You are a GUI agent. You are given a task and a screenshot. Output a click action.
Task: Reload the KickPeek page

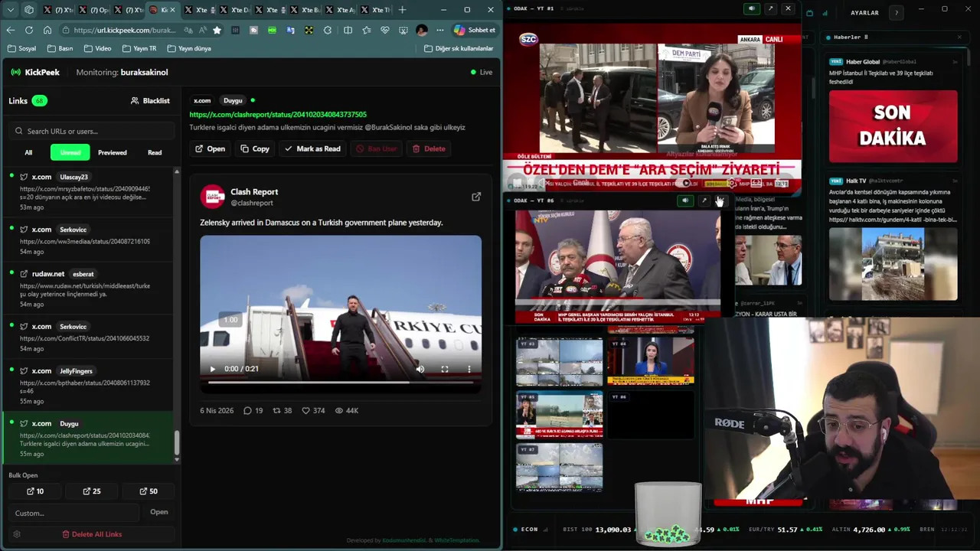29,30
